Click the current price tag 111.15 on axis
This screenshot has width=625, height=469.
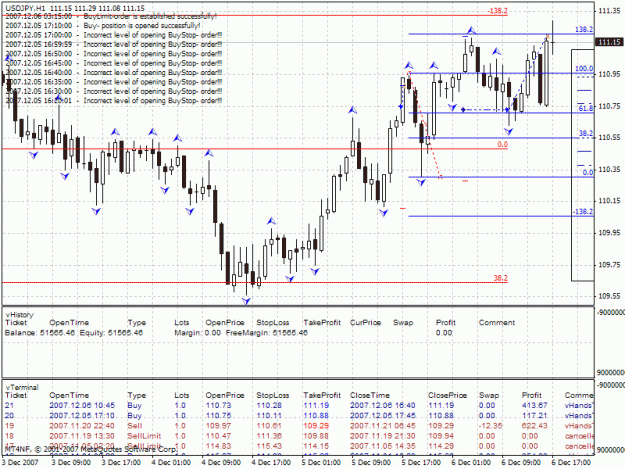(x=609, y=42)
